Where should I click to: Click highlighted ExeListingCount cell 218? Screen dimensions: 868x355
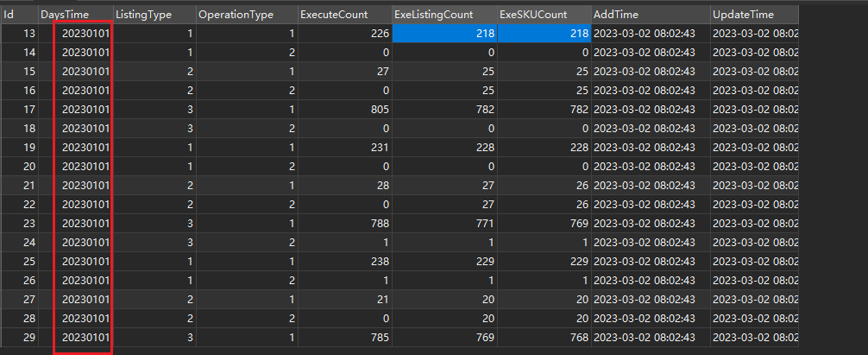tap(444, 34)
